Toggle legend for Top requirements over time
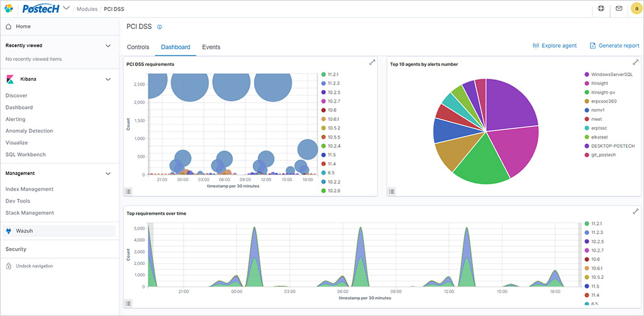Viewport: 644px width, 316px height. point(128,303)
